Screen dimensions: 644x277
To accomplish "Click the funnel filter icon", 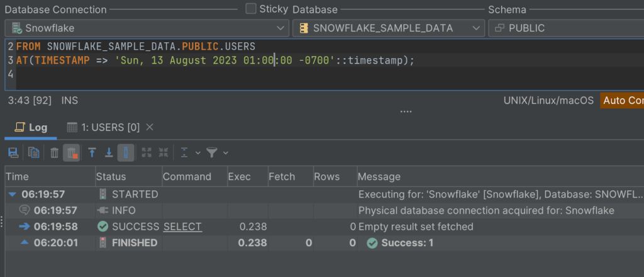I will click(211, 153).
